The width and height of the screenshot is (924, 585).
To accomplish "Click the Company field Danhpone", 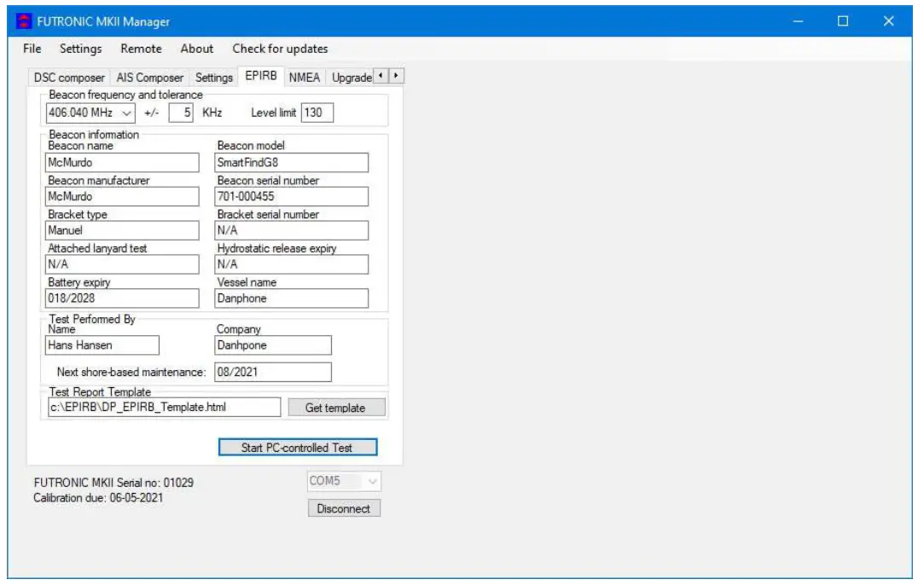I will [x=273, y=345].
